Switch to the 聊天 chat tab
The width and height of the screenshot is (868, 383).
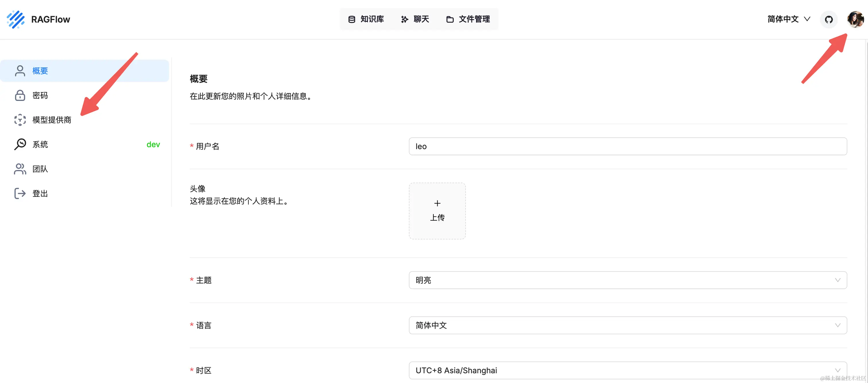coord(415,19)
